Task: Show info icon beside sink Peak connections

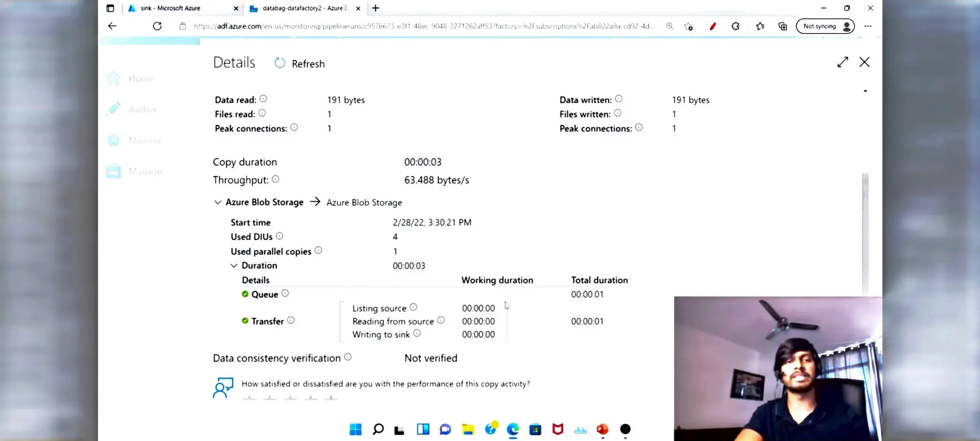Action: tap(639, 127)
